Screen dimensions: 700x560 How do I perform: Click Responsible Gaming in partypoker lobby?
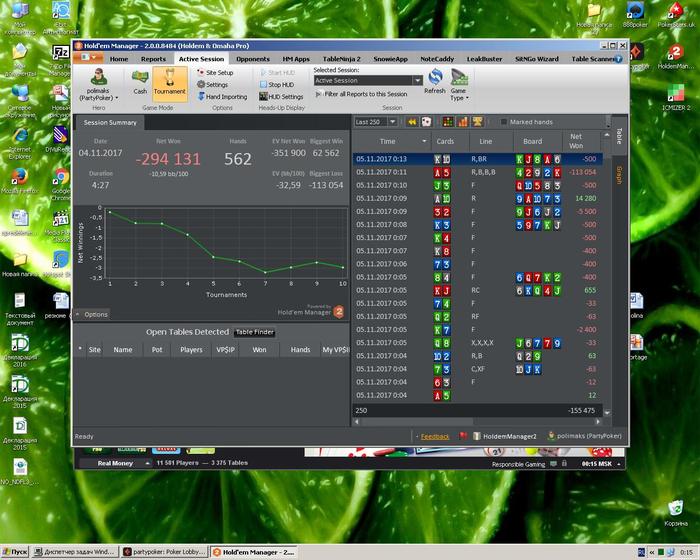pos(518,464)
